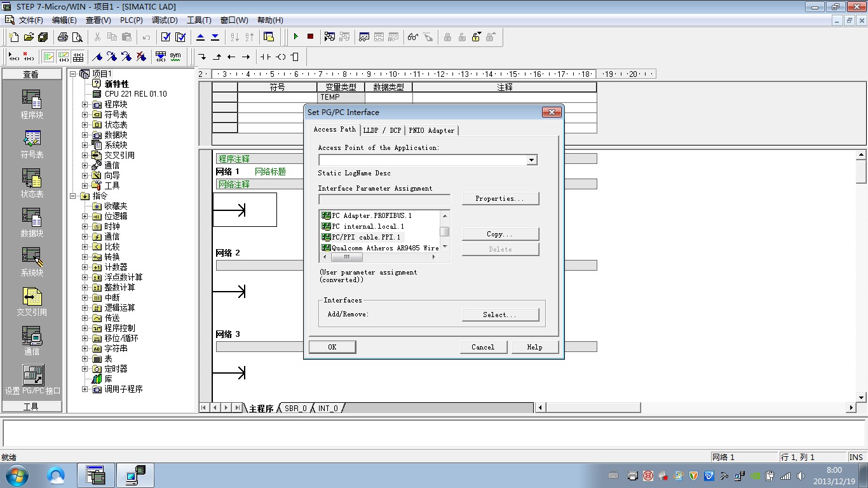Viewport: 868px width, 488px height.
Task: Select the Access Path tab
Action: click(335, 129)
